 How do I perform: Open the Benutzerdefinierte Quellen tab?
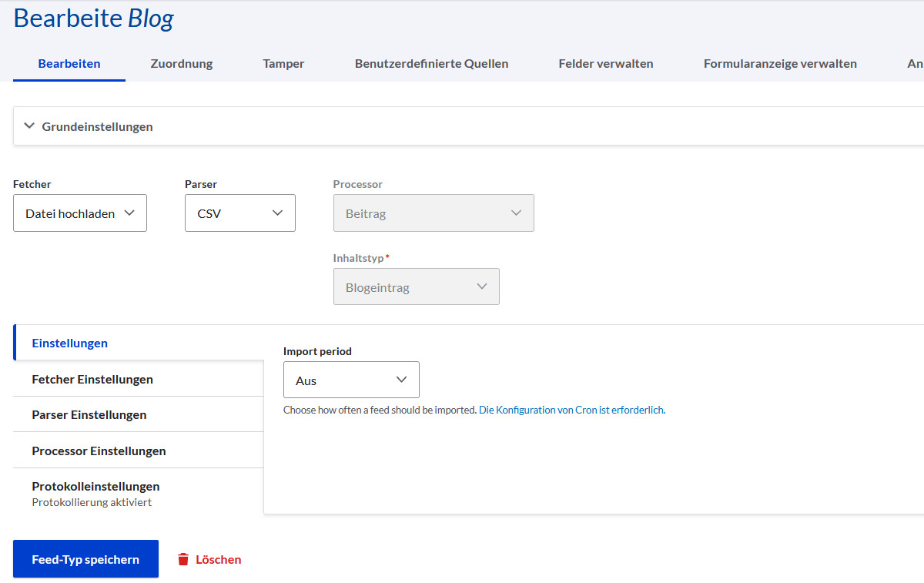(x=431, y=64)
